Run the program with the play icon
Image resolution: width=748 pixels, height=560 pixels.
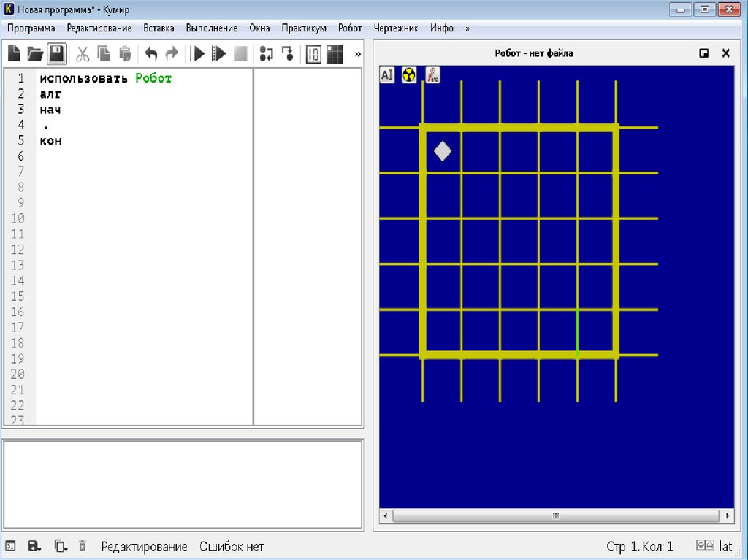coord(196,53)
